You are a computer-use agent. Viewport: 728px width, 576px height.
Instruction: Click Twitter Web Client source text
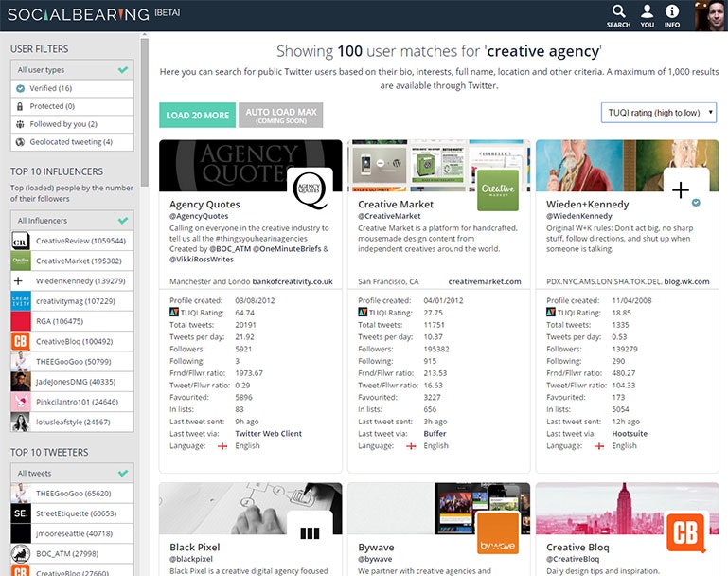click(x=268, y=433)
